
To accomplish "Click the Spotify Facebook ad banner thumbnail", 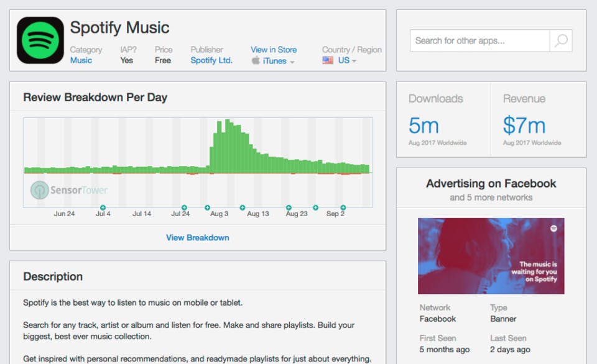I will pos(491,255).
